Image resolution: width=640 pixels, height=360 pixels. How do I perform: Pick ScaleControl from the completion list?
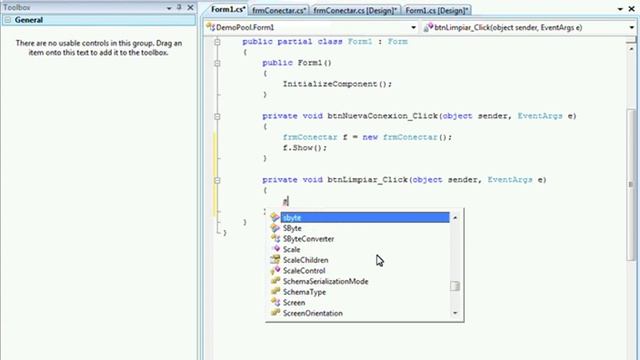pos(304,271)
